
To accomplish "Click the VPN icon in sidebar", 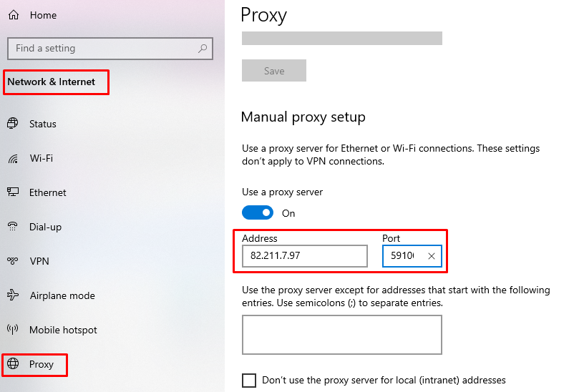I will coord(13,260).
